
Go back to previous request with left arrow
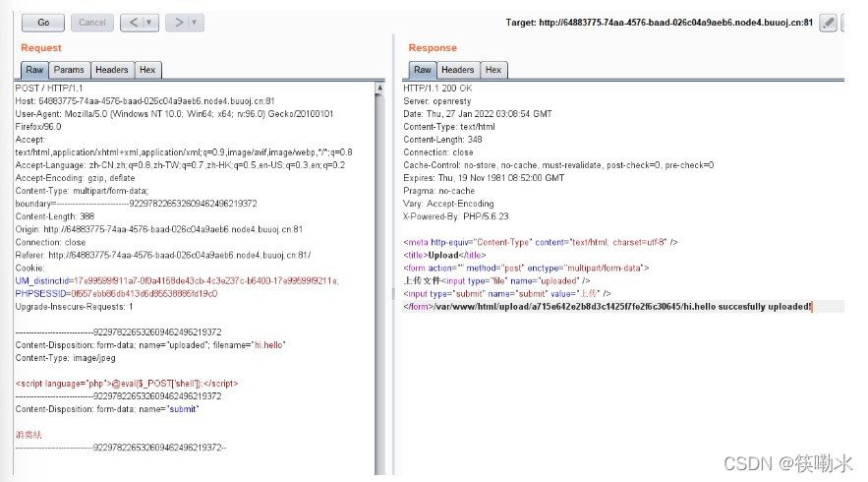pos(133,23)
